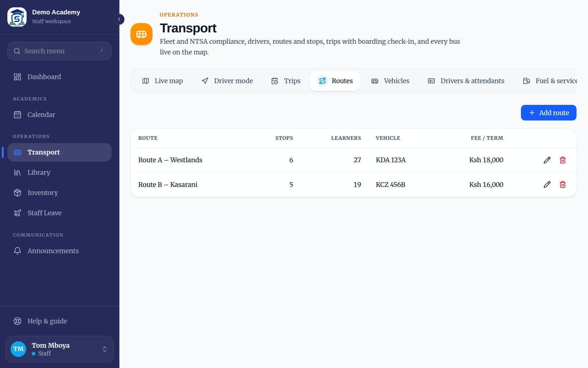
Task: Switch to the Driver mode tab
Action: [227, 81]
